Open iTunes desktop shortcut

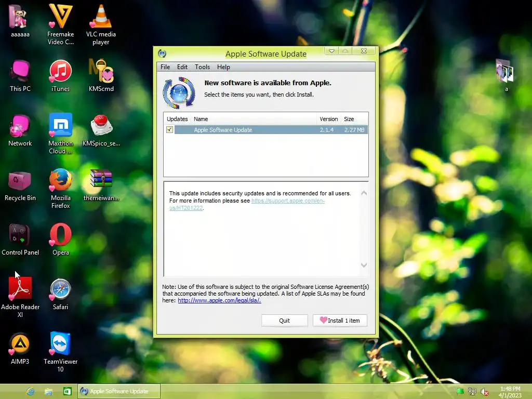coord(60,76)
